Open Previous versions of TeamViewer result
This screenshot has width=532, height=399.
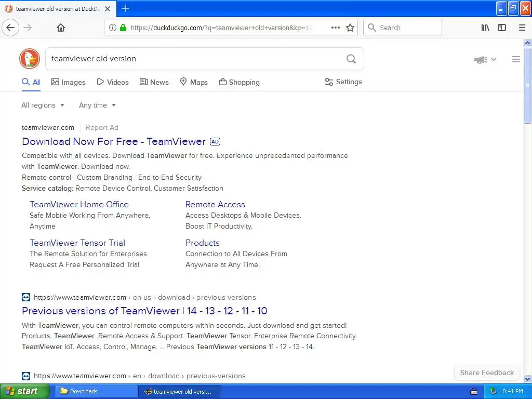click(144, 311)
